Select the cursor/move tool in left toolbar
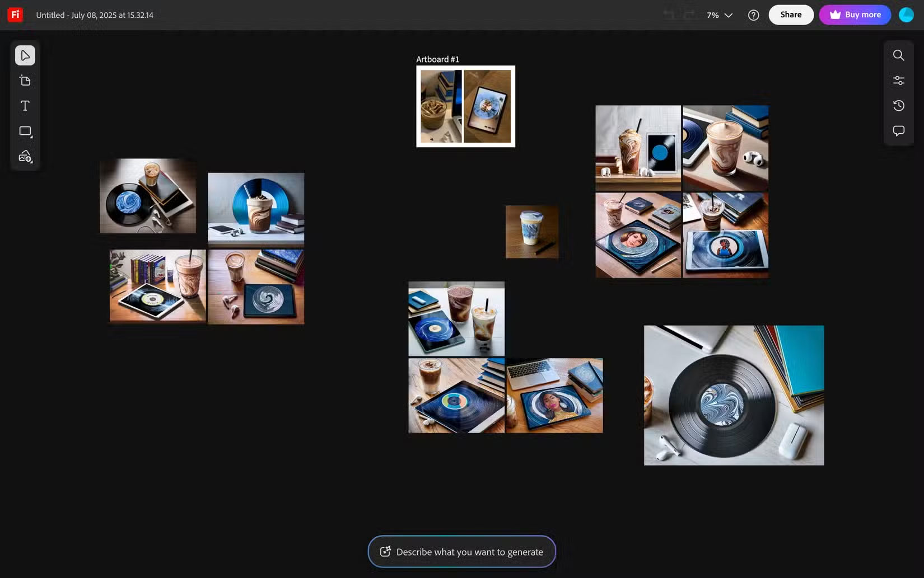The height and width of the screenshot is (578, 924). click(x=25, y=55)
